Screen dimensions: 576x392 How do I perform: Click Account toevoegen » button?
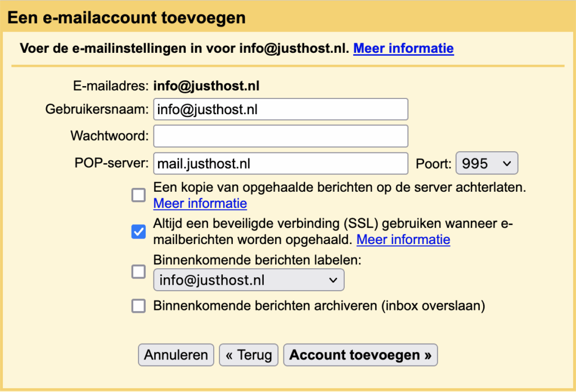click(361, 355)
